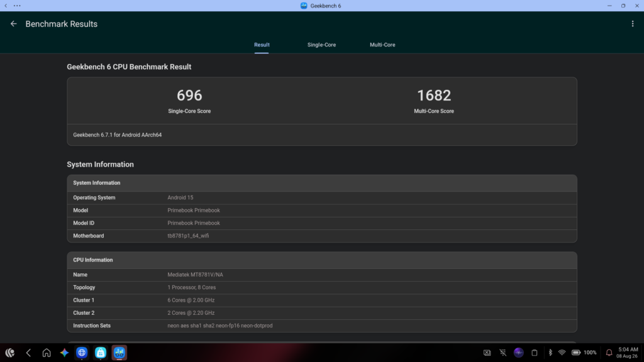Image resolution: width=644 pixels, height=362 pixels.
Task: Click the Operating System row label
Action: [94, 197]
